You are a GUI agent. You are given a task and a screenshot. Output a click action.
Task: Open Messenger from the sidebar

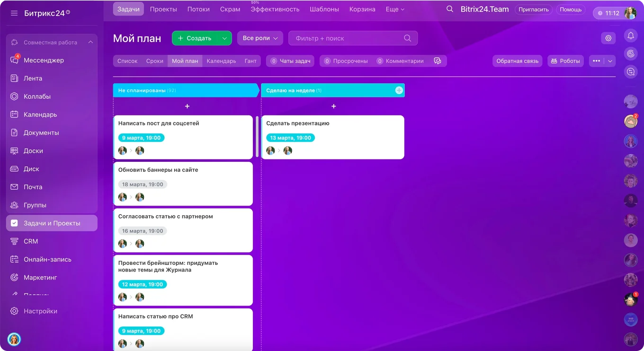tap(44, 60)
